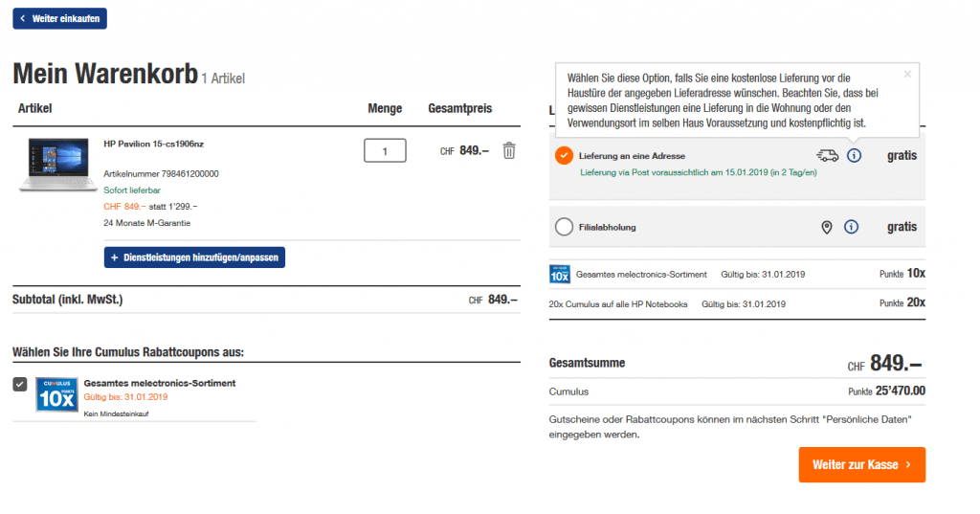Open the HP Pavilion 15-cs1906nz product link

click(x=153, y=144)
